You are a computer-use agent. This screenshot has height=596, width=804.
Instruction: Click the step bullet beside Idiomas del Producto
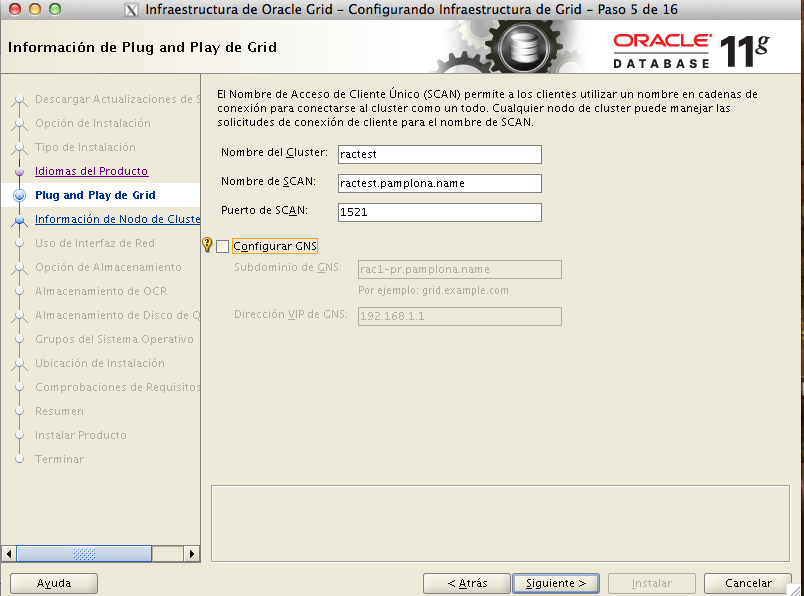19,172
